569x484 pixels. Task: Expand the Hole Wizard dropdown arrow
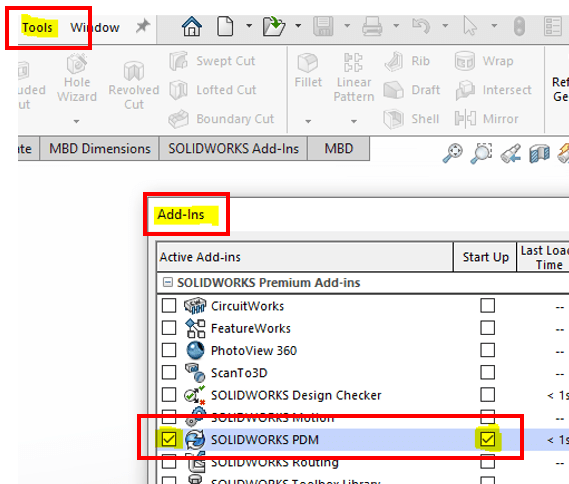tap(76, 121)
